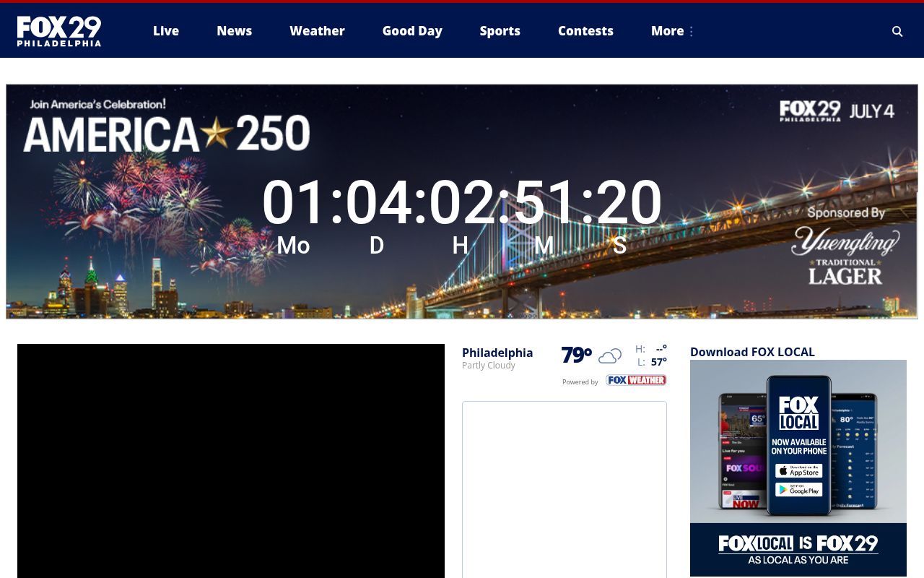Open the FOX 29 Philadelphia home logo

[x=59, y=31]
